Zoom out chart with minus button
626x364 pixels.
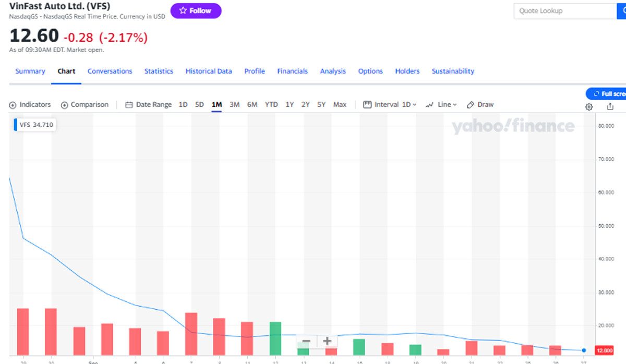pos(306,342)
